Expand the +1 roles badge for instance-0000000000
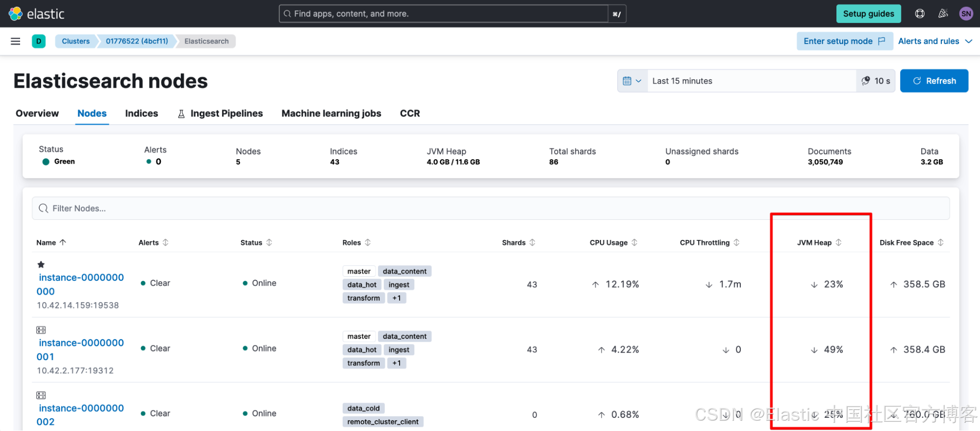This screenshot has height=431, width=980. tap(397, 298)
